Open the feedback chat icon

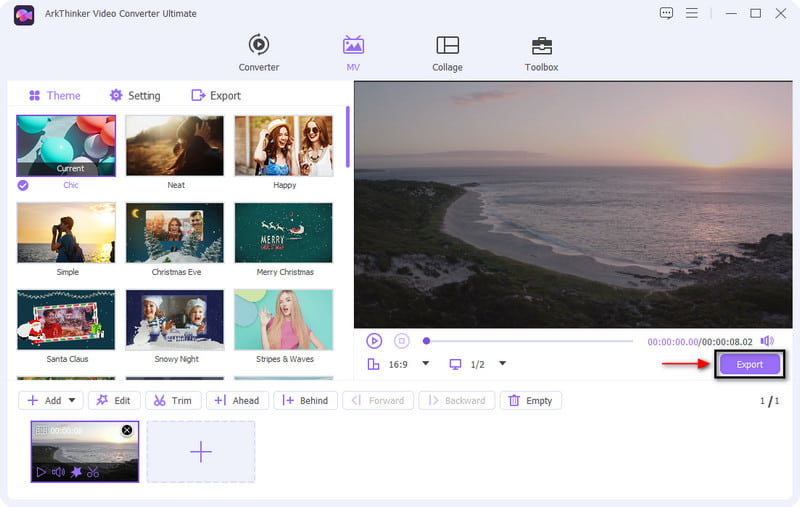(x=666, y=13)
